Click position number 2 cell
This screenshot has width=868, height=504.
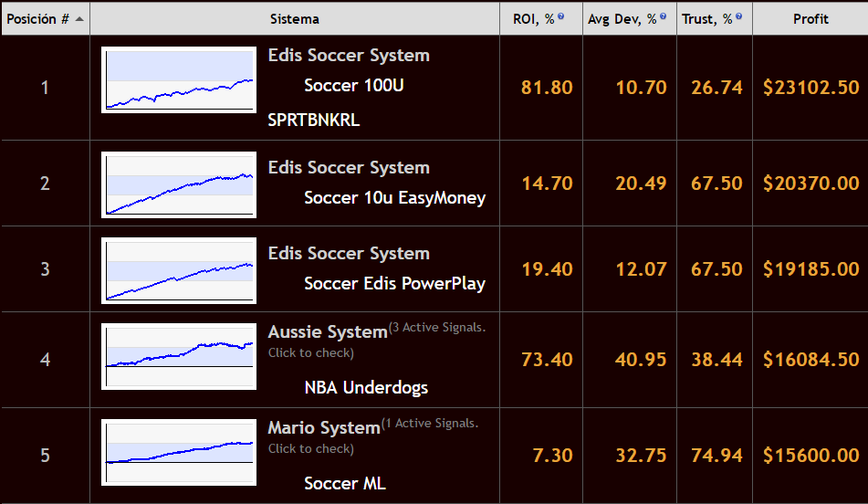tap(46, 184)
